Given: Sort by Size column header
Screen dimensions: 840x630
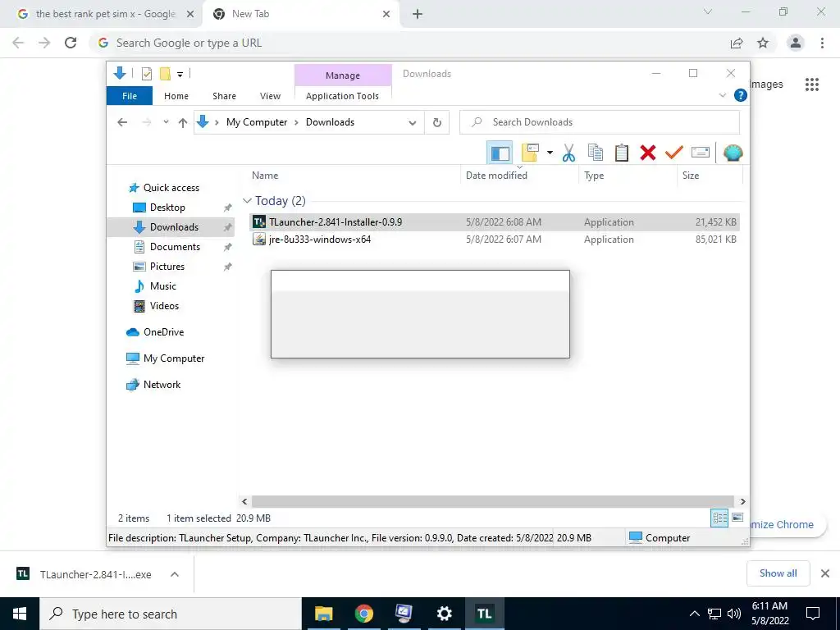Looking at the screenshot, I should [x=691, y=176].
